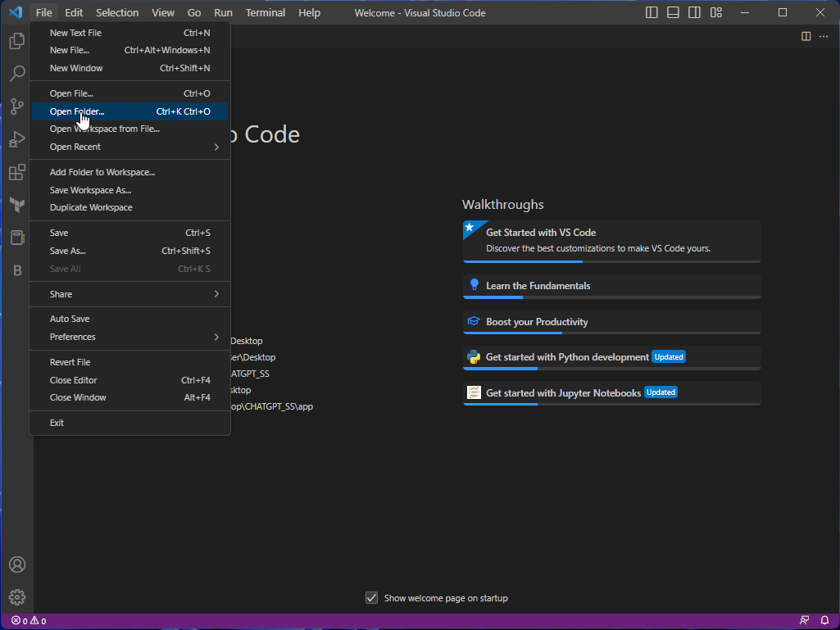Choose Open Workspace from File...
The width and height of the screenshot is (840, 630).
(129, 129)
